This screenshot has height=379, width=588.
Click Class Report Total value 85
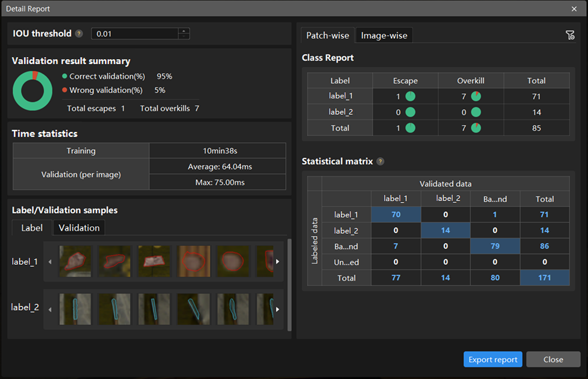click(x=536, y=128)
